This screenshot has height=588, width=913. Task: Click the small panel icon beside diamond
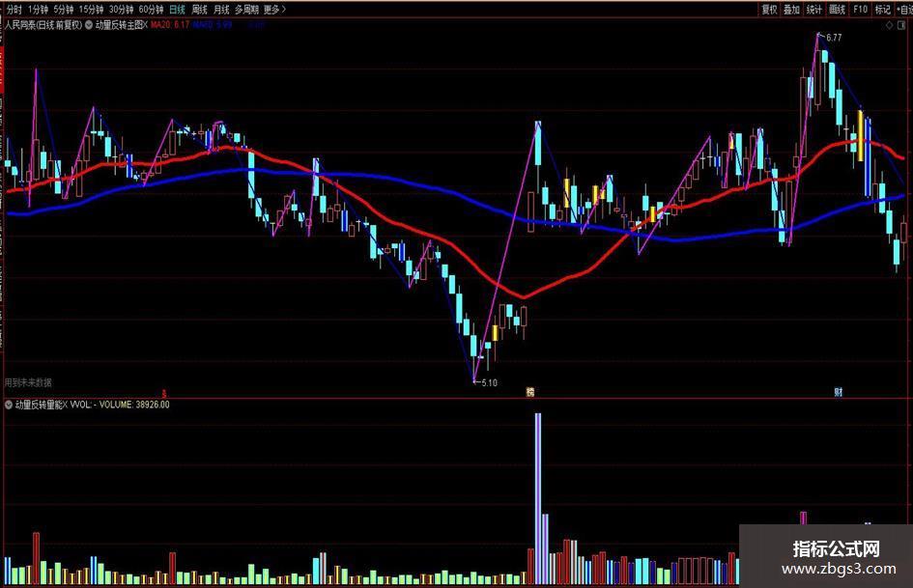coord(903,26)
